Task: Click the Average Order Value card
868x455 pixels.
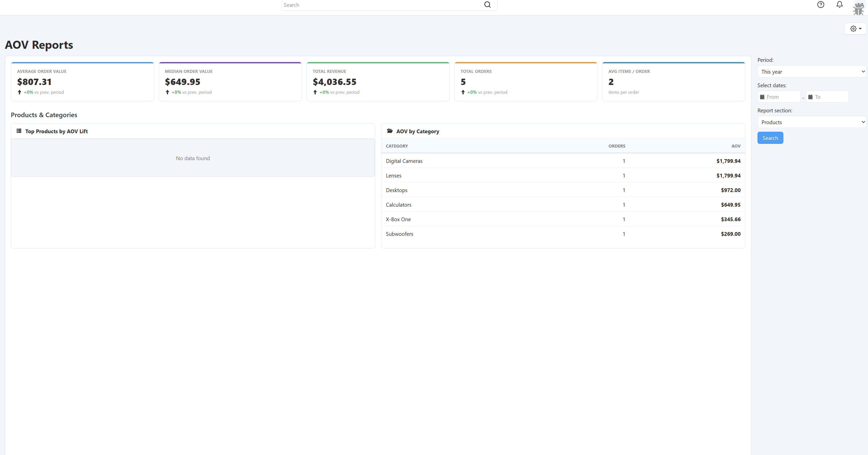Action: point(82,82)
